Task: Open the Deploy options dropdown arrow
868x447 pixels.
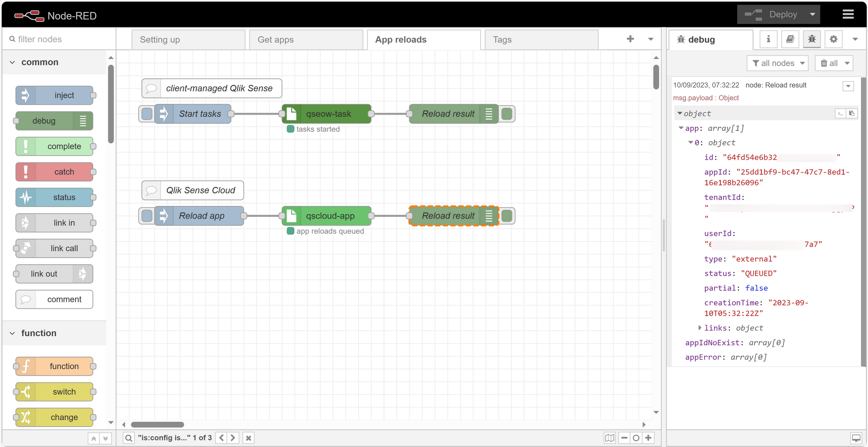Action: 812,14
